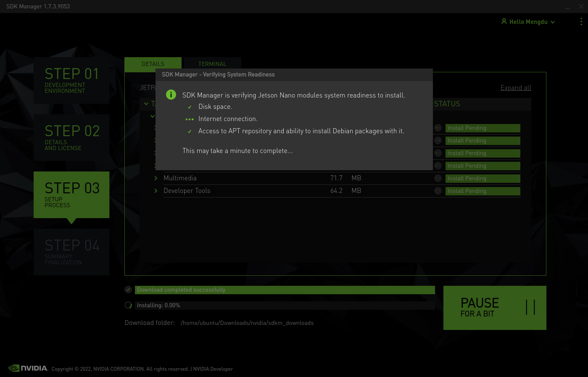The image size is (588, 377).
Task: Click the download folder path text
Action: click(x=247, y=323)
